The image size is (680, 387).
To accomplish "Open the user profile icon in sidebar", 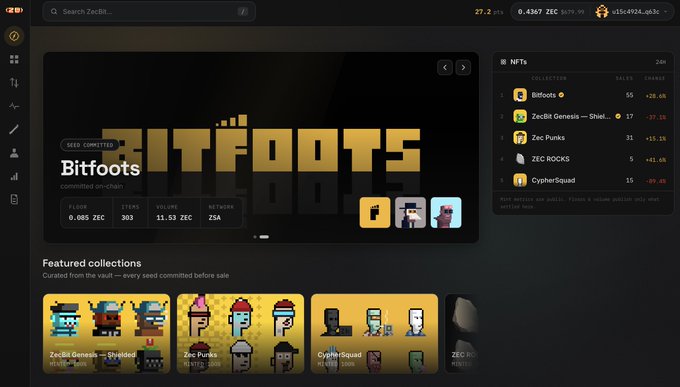I will point(14,153).
